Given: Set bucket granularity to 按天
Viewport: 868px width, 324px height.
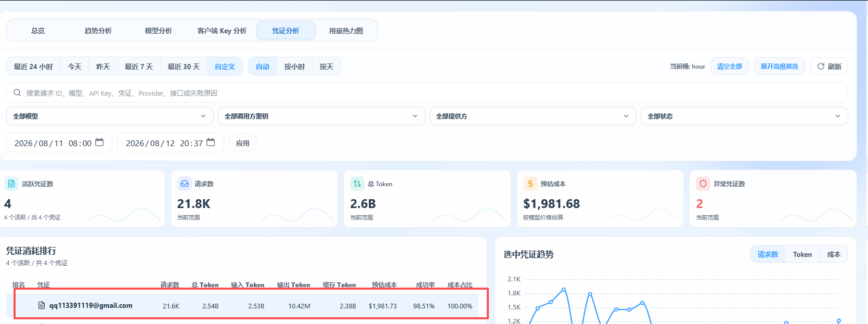Looking at the screenshot, I should click(x=327, y=67).
